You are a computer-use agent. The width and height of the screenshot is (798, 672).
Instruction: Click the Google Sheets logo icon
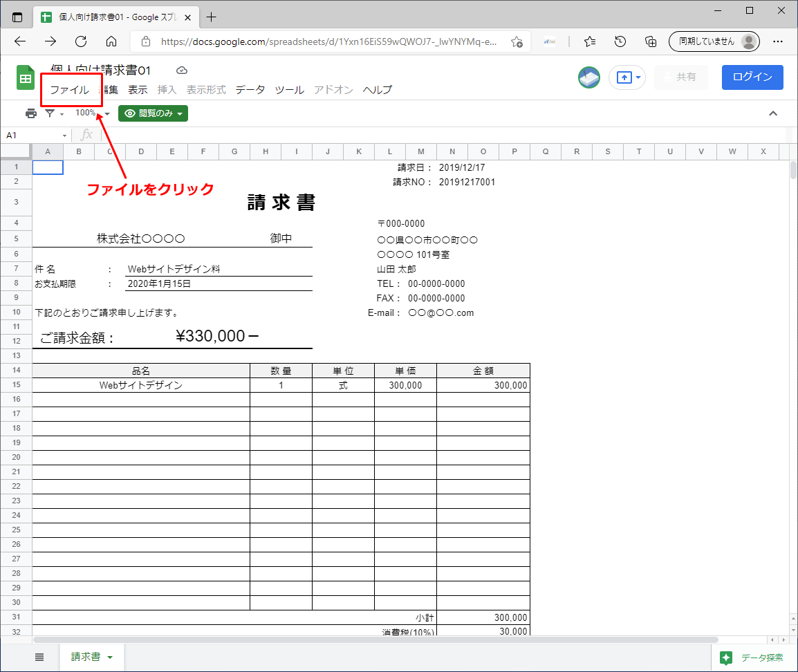pyautogui.click(x=25, y=77)
